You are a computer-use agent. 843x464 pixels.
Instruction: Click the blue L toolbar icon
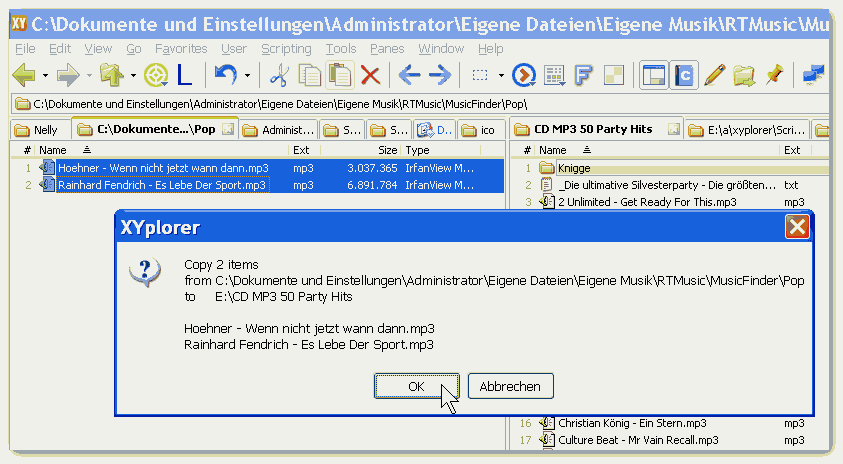coord(184,75)
